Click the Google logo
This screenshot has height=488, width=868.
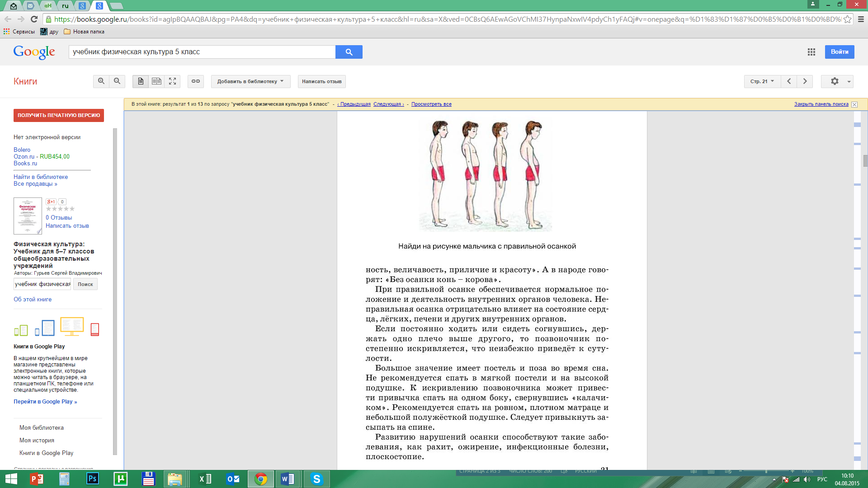(x=34, y=52)
